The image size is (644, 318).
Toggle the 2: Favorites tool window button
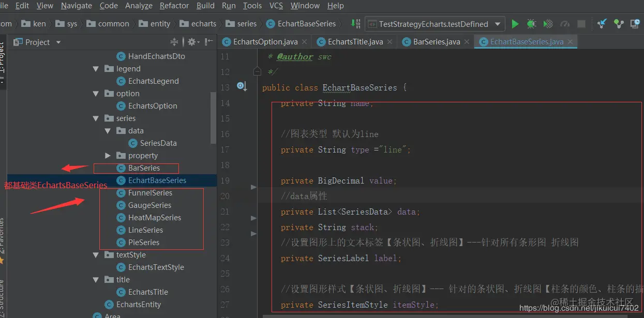coord(3,240)
